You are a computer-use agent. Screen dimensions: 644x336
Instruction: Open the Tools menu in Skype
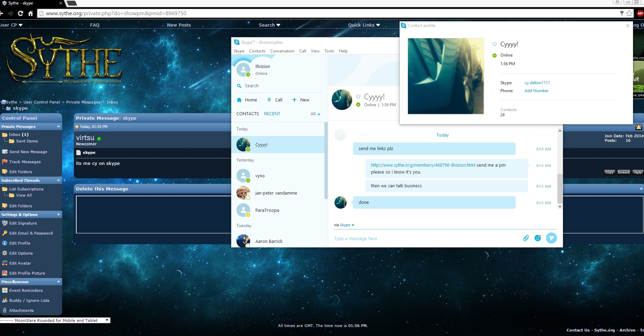coord(329,51)
